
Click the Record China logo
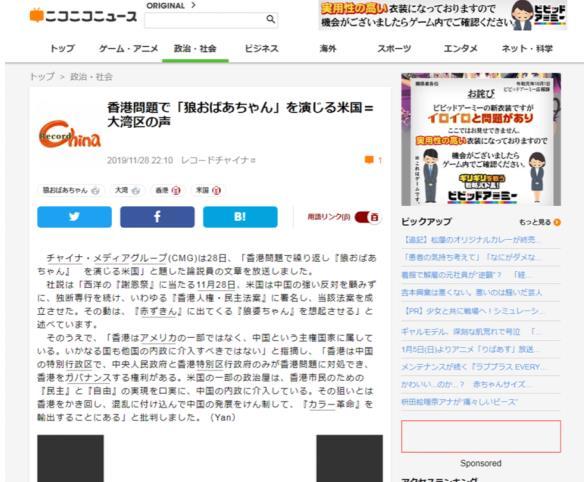[70, 134]
